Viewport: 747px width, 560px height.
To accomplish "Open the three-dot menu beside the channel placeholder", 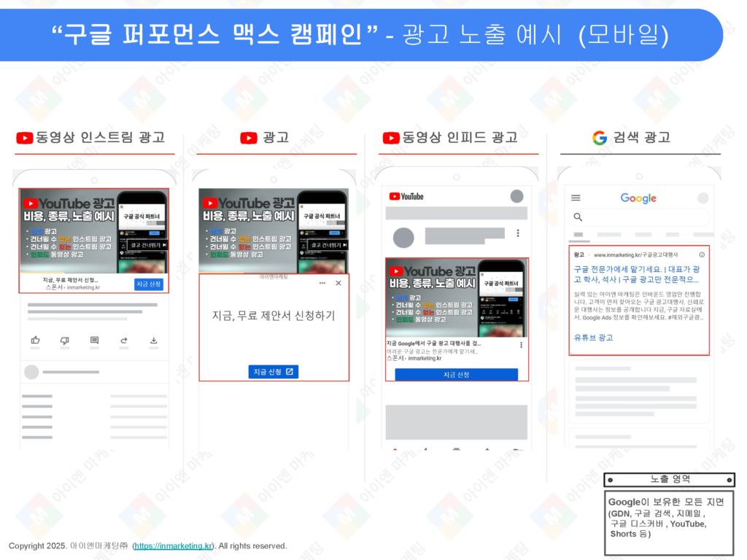I will pyautogui.click(x=518, y=233).
